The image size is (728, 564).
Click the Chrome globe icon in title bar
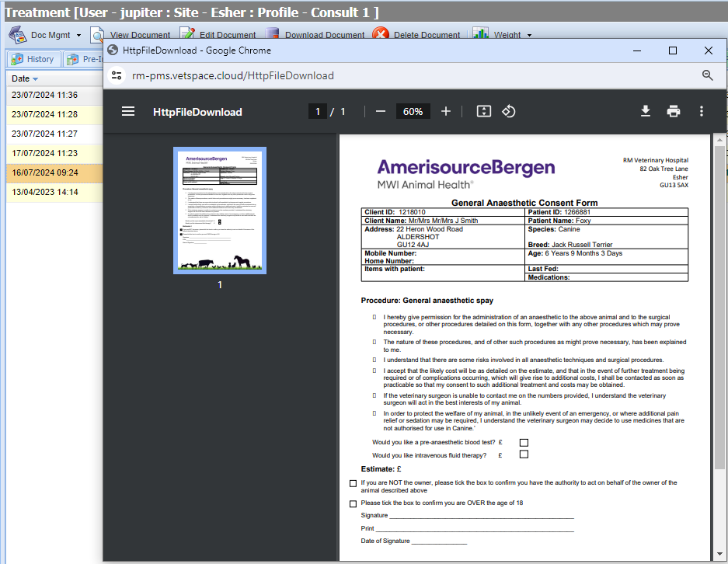tap(113, 50)
